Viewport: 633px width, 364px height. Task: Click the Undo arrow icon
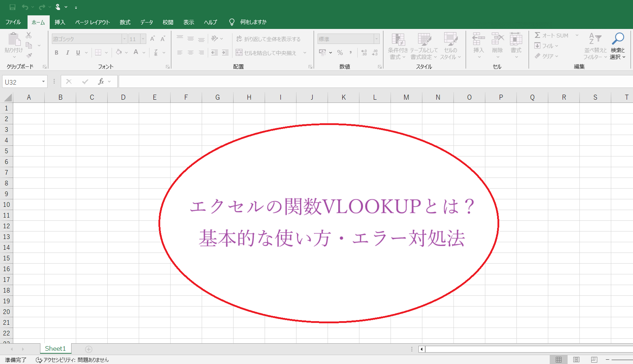(x=25, y=7)
